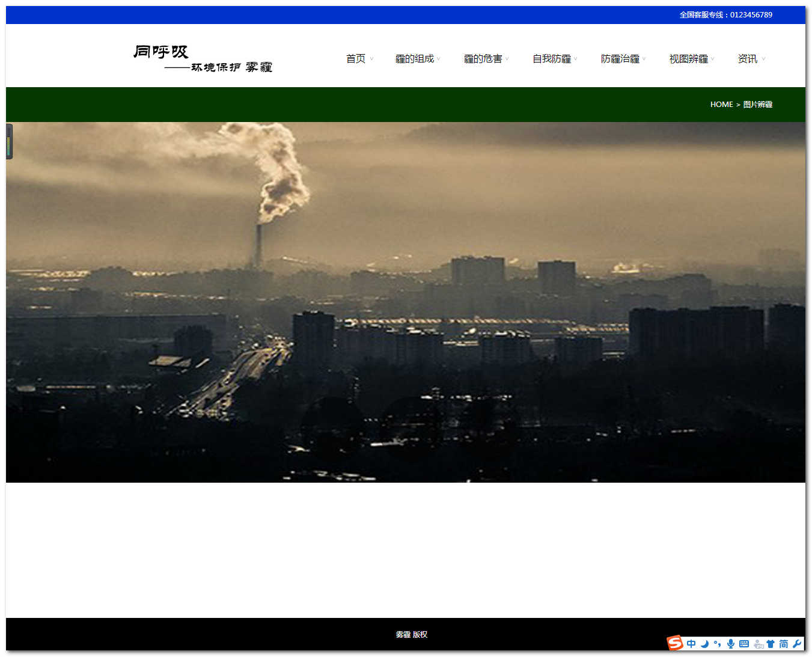Open the 首页 menu item
The width and height of the screenshot is (812, 657).
point(356,59)
